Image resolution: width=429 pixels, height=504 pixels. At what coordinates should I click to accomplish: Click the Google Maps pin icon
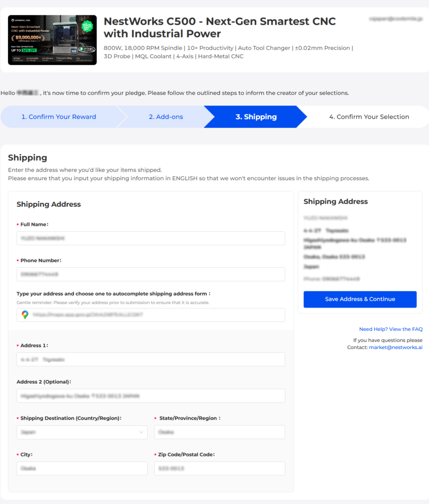(25, 315)
